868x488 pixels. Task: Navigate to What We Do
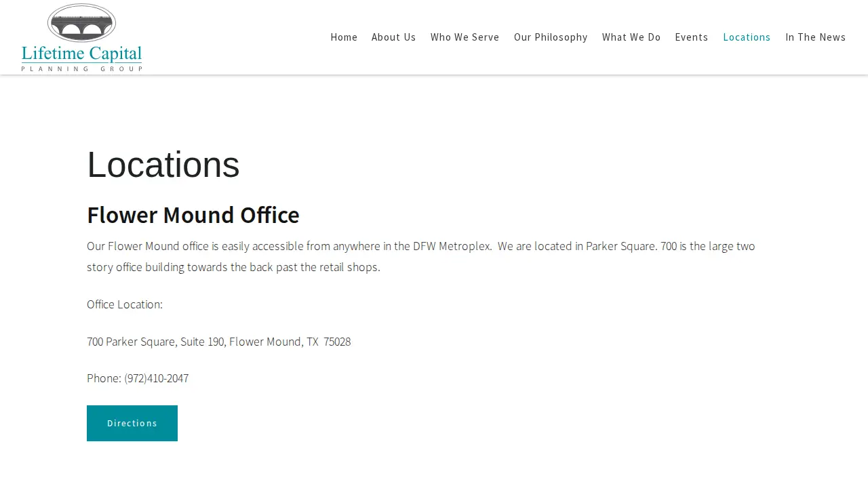(631, 37)
